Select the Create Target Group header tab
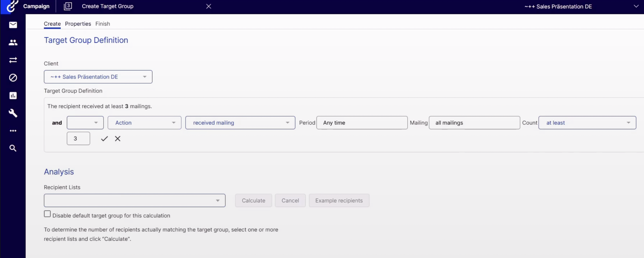Viewport: 644px width, 258px height. (x=108, y=6)
